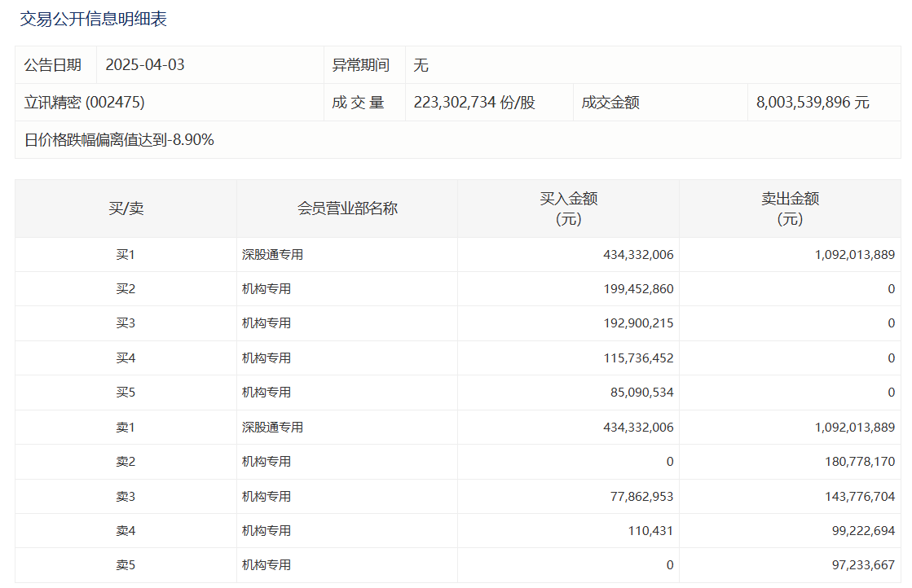This screenshot has height=588, width=912.
Task: Open 机构专用 in the 买2 row
Action: pos(267,289)
